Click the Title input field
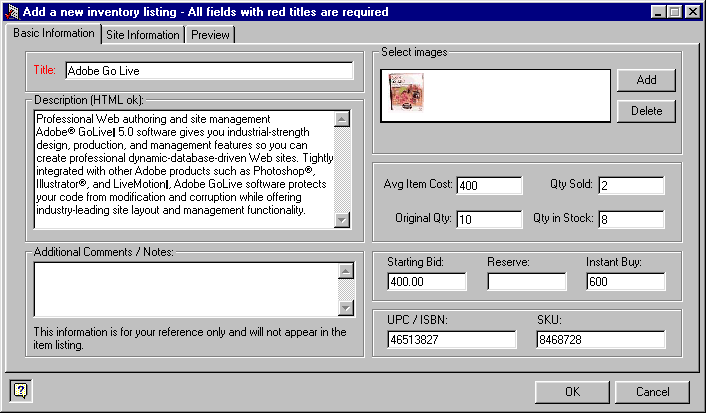Image resolution: width=706 pixels, height=413 pixels. pyautogui.click(x=209, y=71)
